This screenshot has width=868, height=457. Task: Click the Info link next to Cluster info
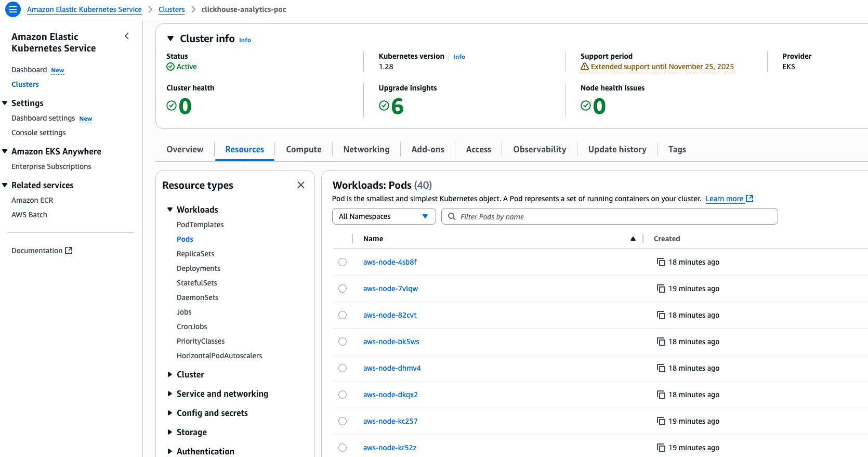pos(245,40)
